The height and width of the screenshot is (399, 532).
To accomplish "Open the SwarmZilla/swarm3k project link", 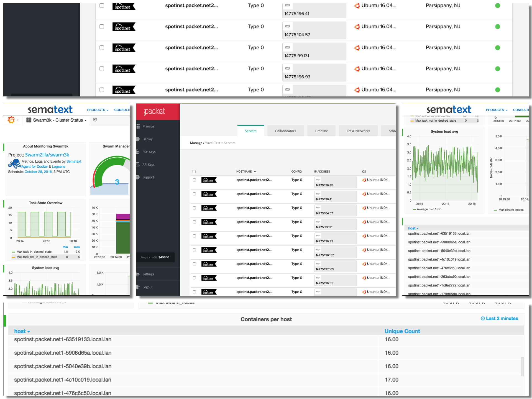I will pos(47,155).
